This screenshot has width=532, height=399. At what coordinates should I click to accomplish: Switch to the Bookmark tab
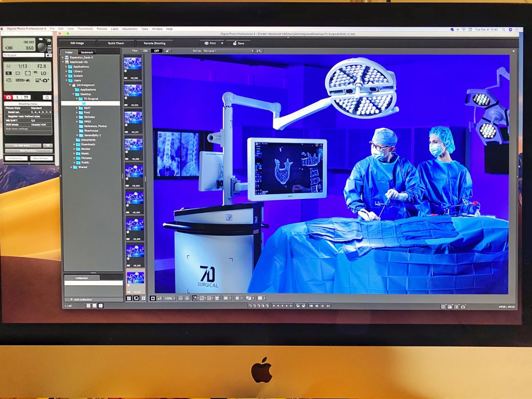pos(87,52)
